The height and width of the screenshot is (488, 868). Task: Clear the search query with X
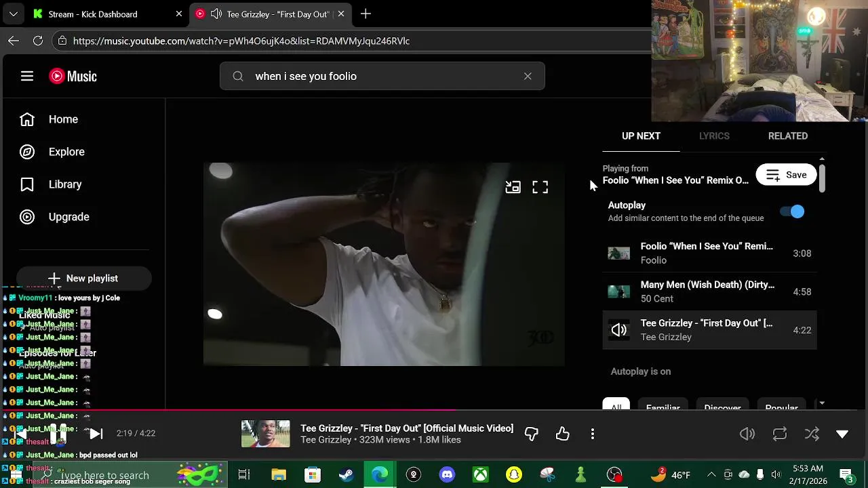[528, 76]
